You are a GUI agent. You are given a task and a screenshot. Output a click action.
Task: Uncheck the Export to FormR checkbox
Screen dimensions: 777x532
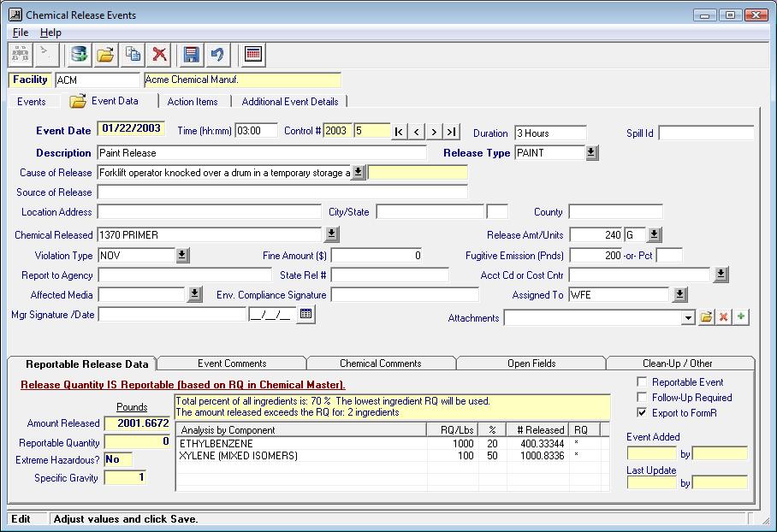point(642,412)
